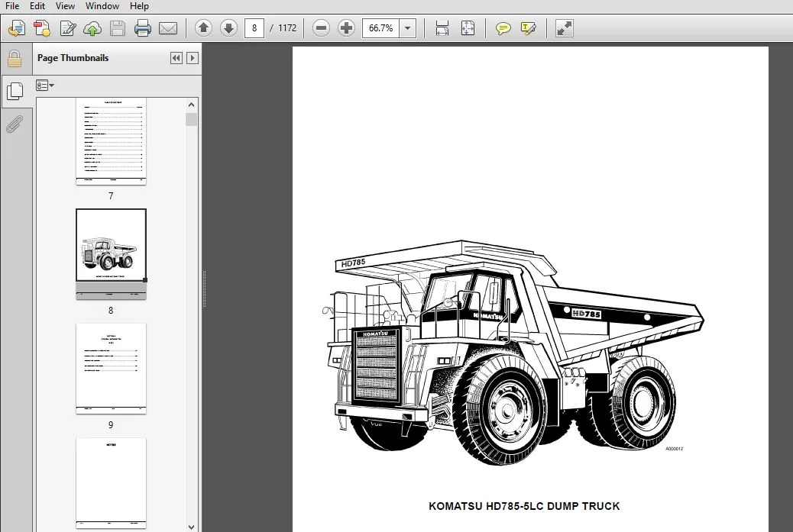Viewport: 793px width, 532px height.
Task: Open the View menu
Action: coord(65,6)
